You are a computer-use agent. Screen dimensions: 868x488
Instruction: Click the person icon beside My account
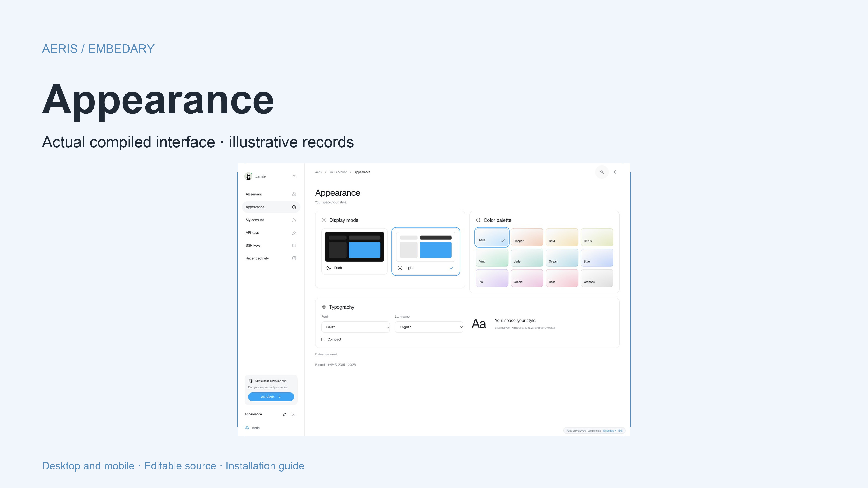pos(294,220)
